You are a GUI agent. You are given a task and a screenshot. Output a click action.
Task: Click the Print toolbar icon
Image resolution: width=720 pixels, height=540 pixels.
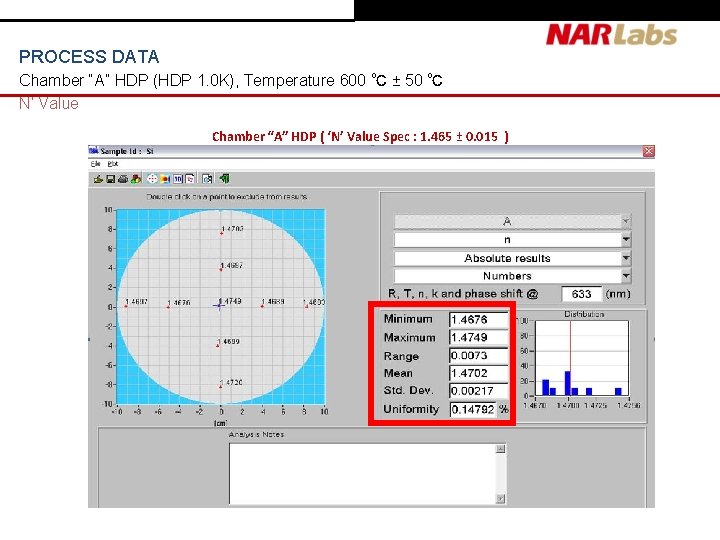pyautogui.click(x=123, y=179)
